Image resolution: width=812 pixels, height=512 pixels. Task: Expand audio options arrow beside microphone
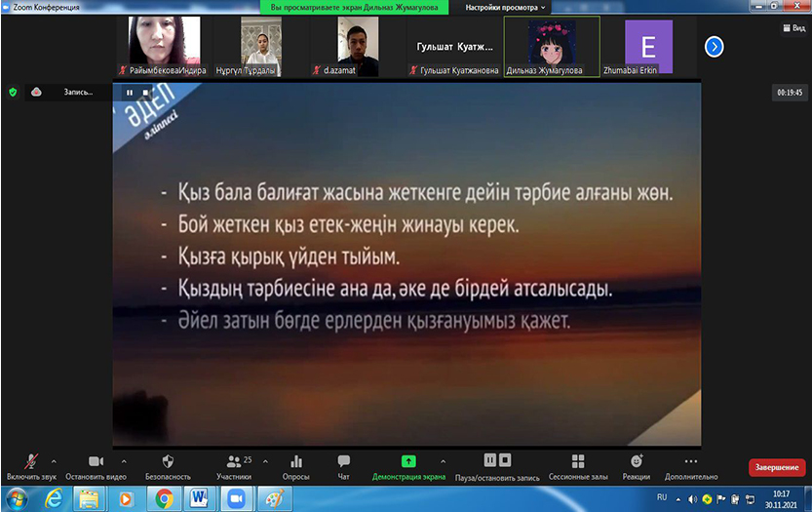tap(53, 461)
